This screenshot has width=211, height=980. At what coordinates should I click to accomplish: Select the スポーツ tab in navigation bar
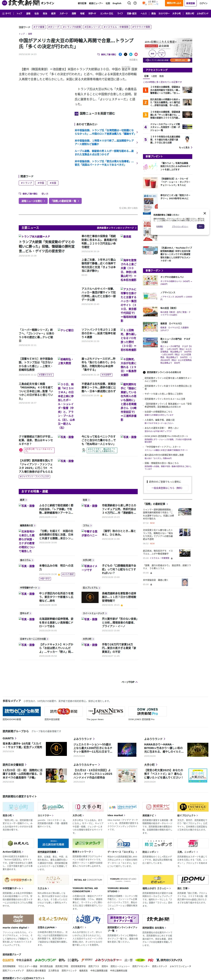[x=64, y=13]
